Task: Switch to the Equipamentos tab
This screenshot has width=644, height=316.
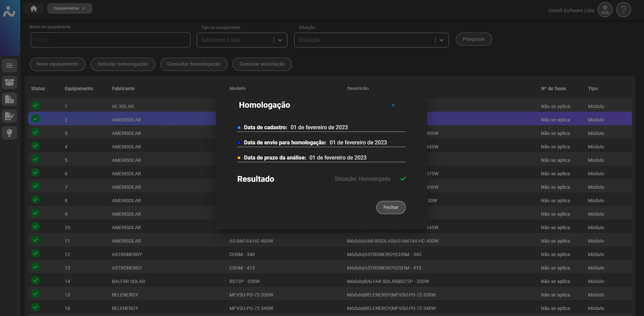Action: [66, 8]
